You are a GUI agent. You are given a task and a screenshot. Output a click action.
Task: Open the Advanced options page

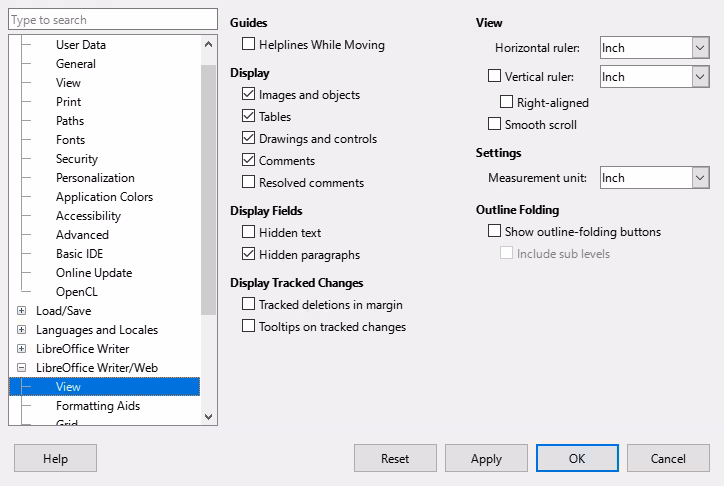coord(82,234)
